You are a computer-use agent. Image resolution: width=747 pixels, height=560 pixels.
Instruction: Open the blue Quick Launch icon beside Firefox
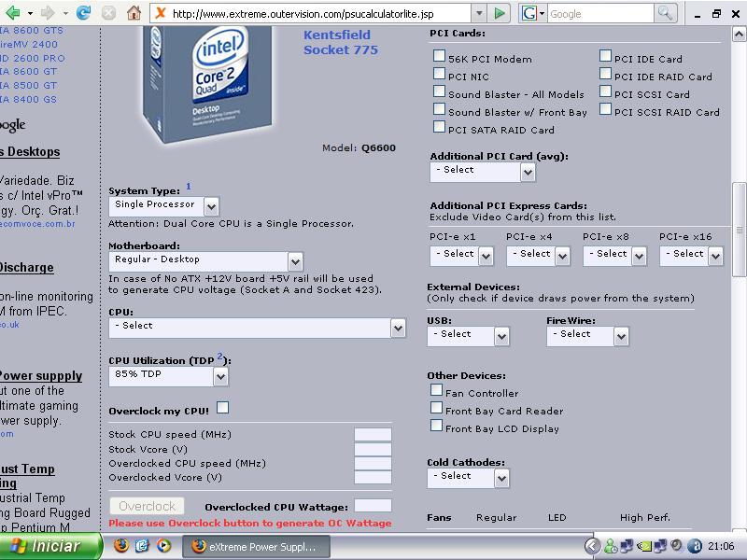[142, 545]
